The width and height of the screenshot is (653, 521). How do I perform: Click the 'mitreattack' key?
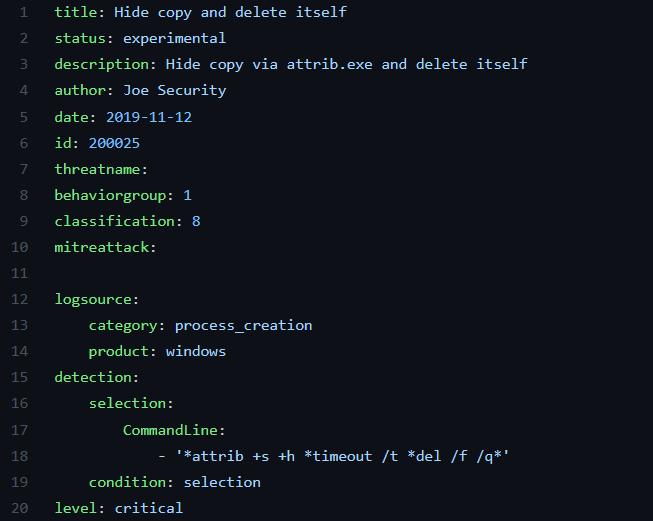(x=104, y=247)
